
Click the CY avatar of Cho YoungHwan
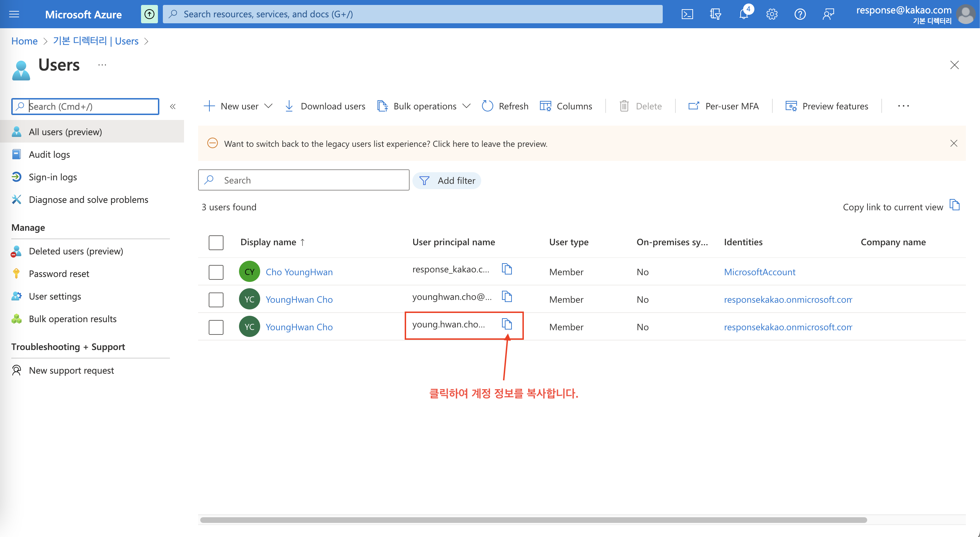pos(250,272)
